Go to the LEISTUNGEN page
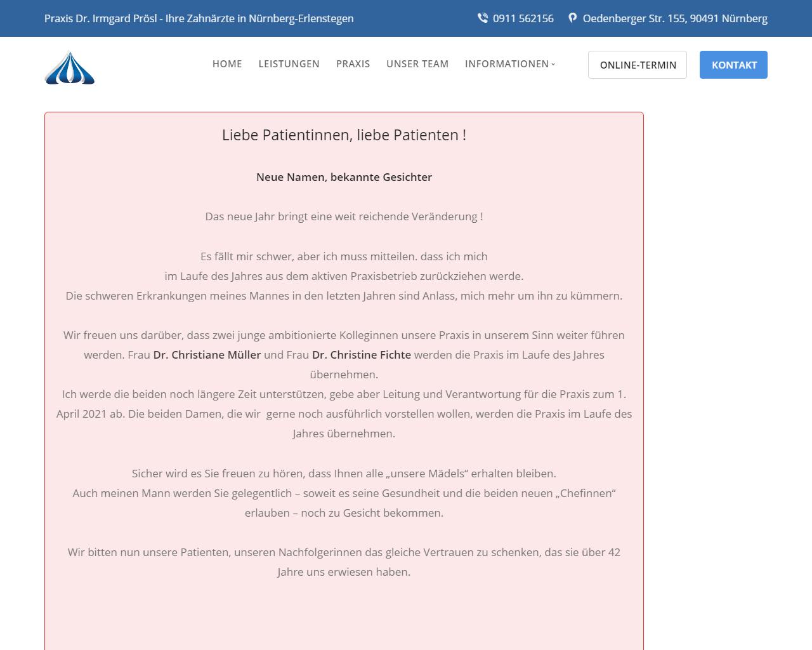812x650 pixels. click(289, 64)
